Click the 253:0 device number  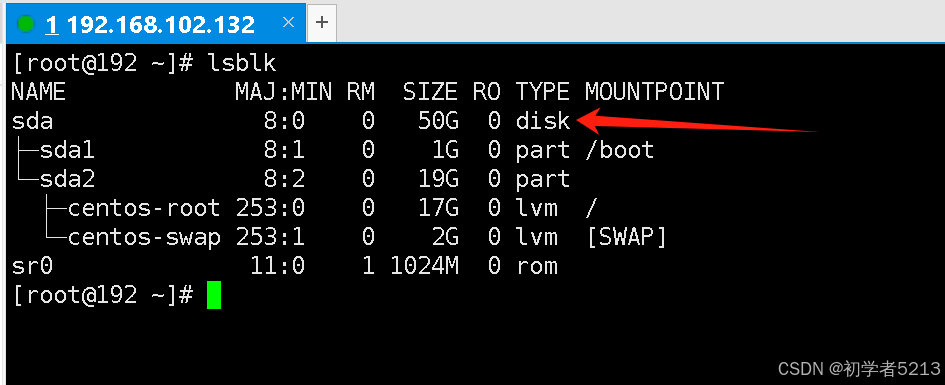pos(270,208)
